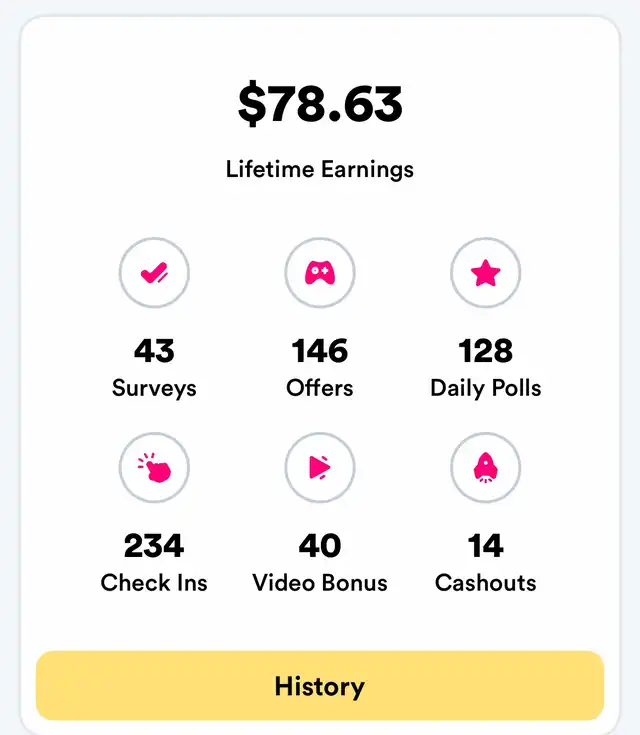Screen dimensions: 640x735
Task: Click the Surveys checkmark icon
Action: point(154,273)
